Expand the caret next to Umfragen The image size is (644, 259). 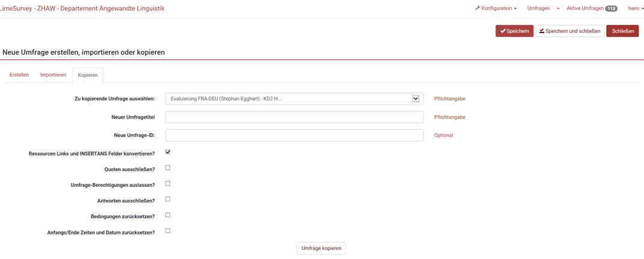click(558, 8)
